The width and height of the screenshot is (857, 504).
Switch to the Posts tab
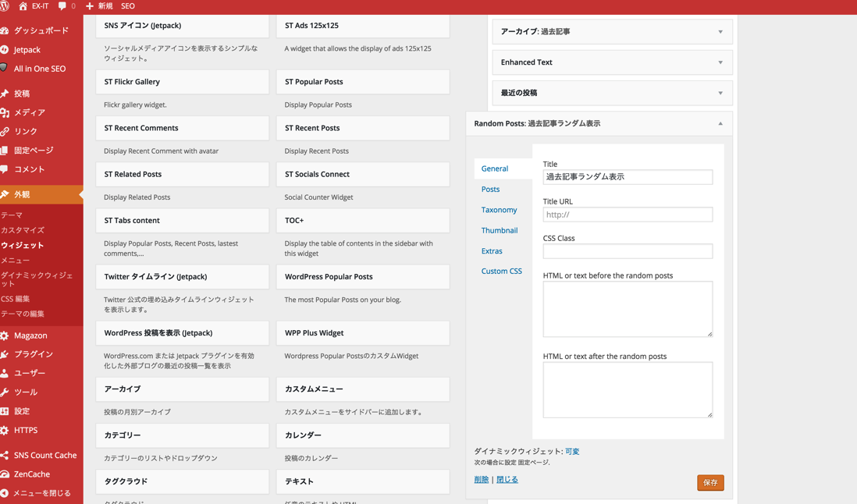click(490, 189)
